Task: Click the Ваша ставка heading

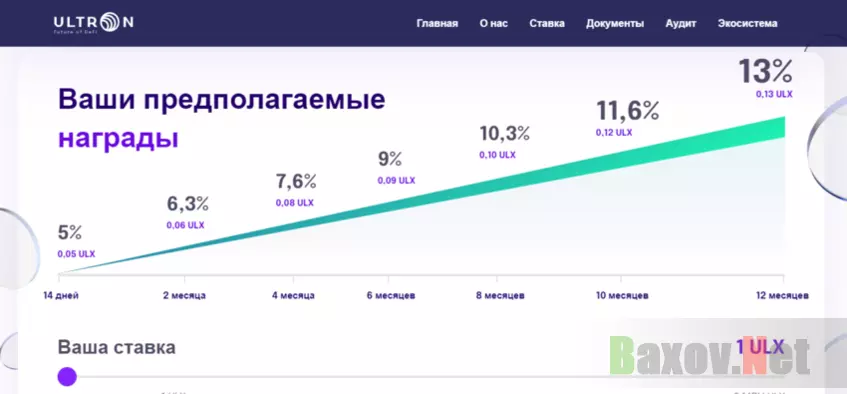Action: click(x=117, y=348)
